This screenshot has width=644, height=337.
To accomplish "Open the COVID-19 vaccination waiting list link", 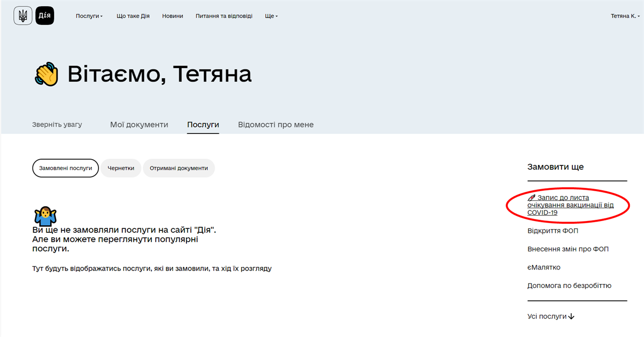I will pyautogui.click(x=570, y=205).
